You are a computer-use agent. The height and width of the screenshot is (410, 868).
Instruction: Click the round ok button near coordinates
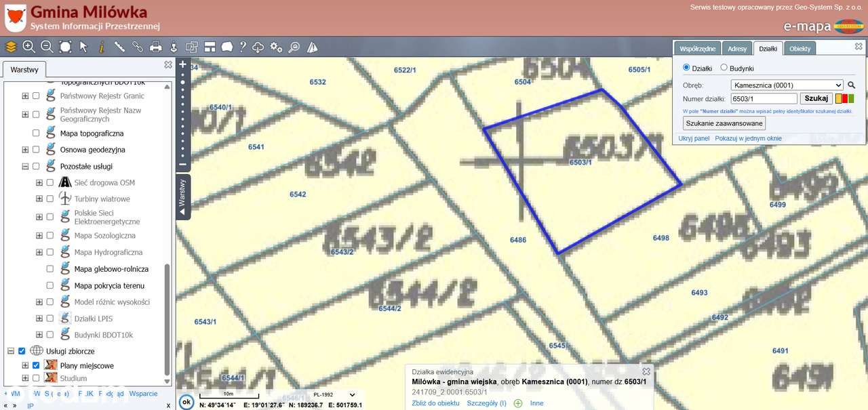click(x=186, y=401)
